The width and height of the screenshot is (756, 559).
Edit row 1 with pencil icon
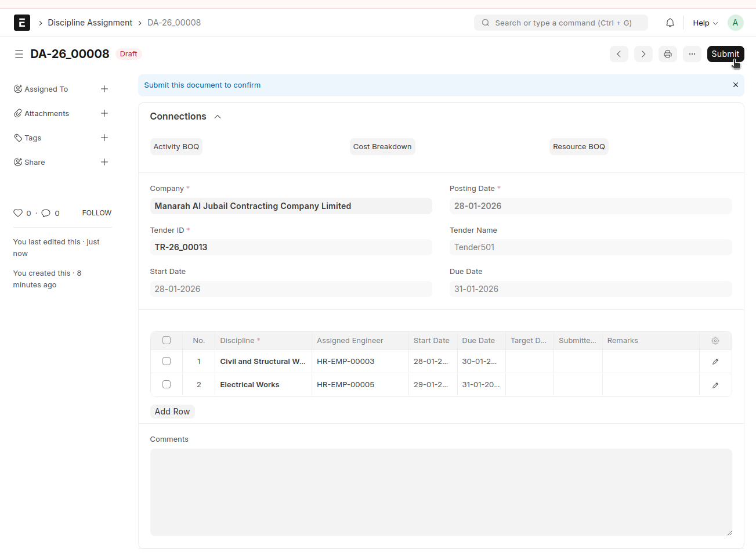(x=715, y=362)
